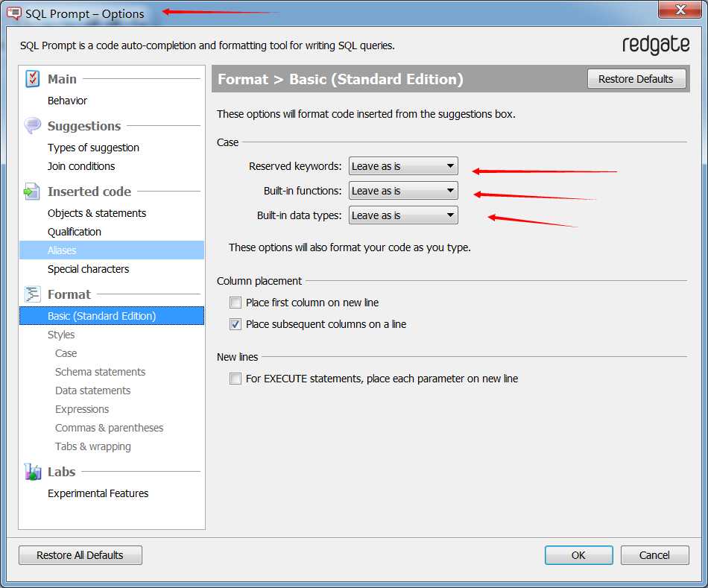Click the Inserted code arrow icon
The width and height of the screenshot is (708, 588).
[x=32, y=192]
